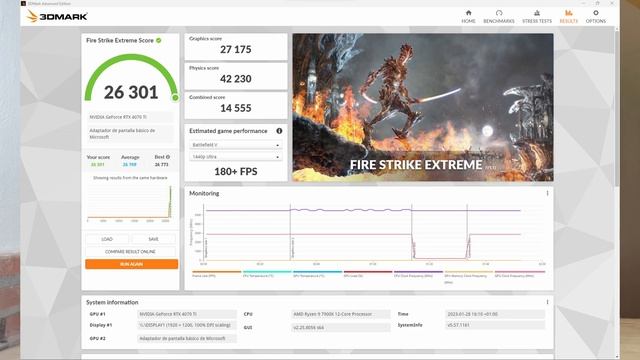This screenshot has width=640, height=360.
Task: Open the 1440p Ultra resolution dropdown
Action: pos(236,157)
